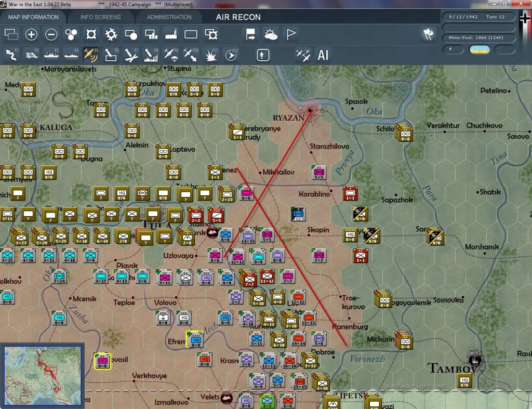Select HQ counter beside Tambov

tap(464, 381)
